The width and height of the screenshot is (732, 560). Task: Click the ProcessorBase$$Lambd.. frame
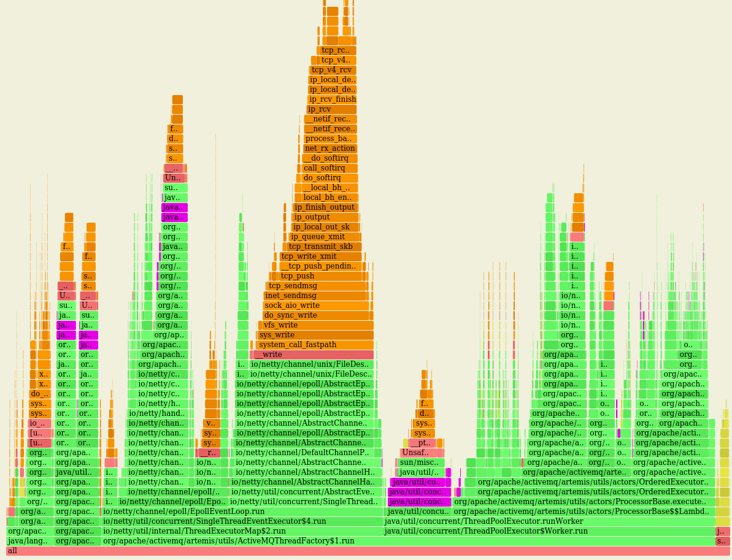(x=584, y=512)
